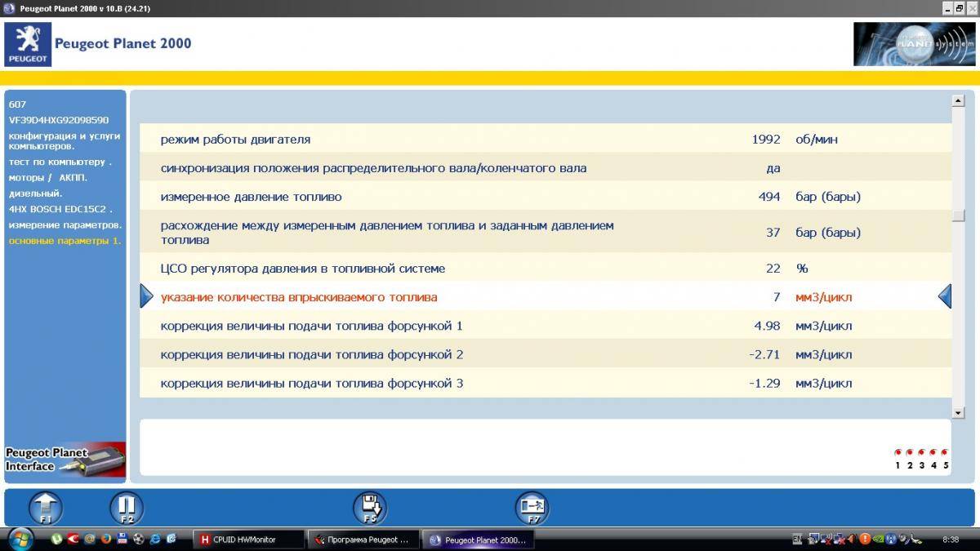Click the Peugeot lion logo
Screen dimensions: 980x551
(28, 44)
